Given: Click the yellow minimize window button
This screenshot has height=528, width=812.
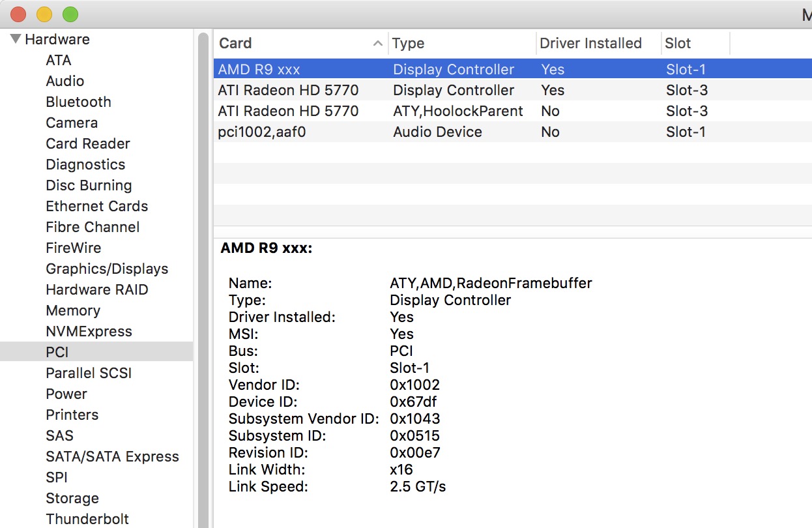Looking at the screenshot, I should click(44, 14).
